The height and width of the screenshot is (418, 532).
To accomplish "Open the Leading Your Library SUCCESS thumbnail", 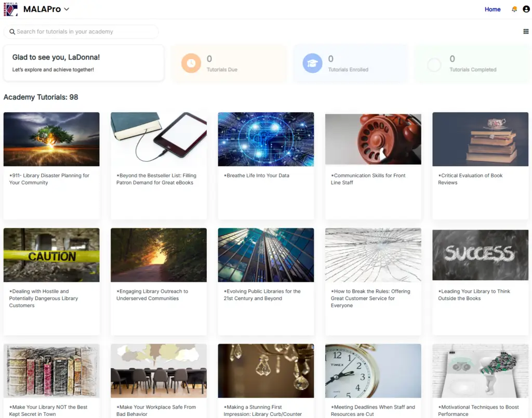I will click(481, 255).
